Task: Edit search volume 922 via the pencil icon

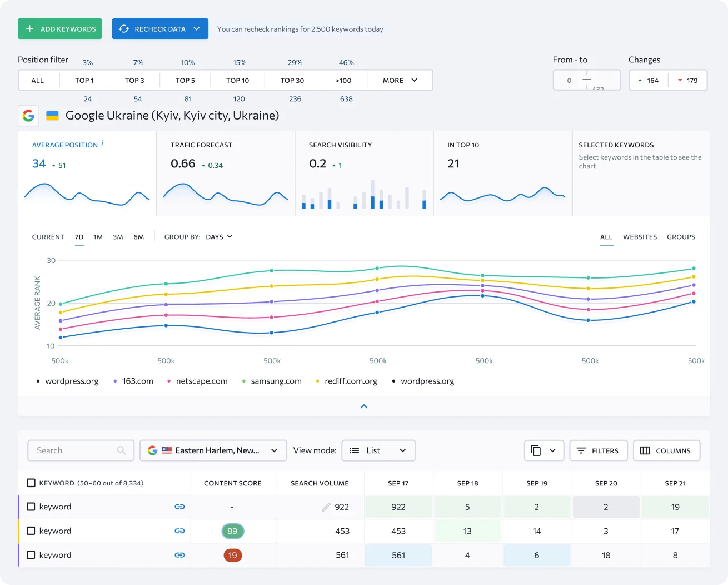Action: point(325,507)
